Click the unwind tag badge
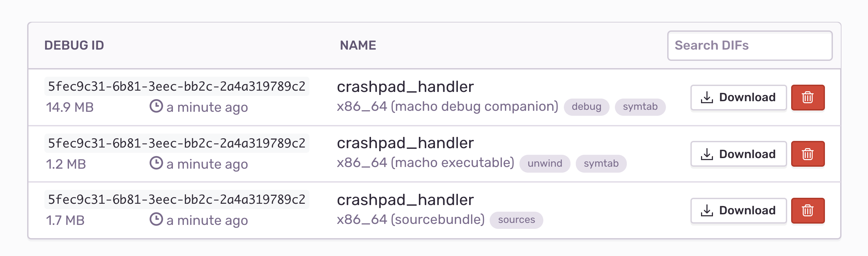 point(545,163)
